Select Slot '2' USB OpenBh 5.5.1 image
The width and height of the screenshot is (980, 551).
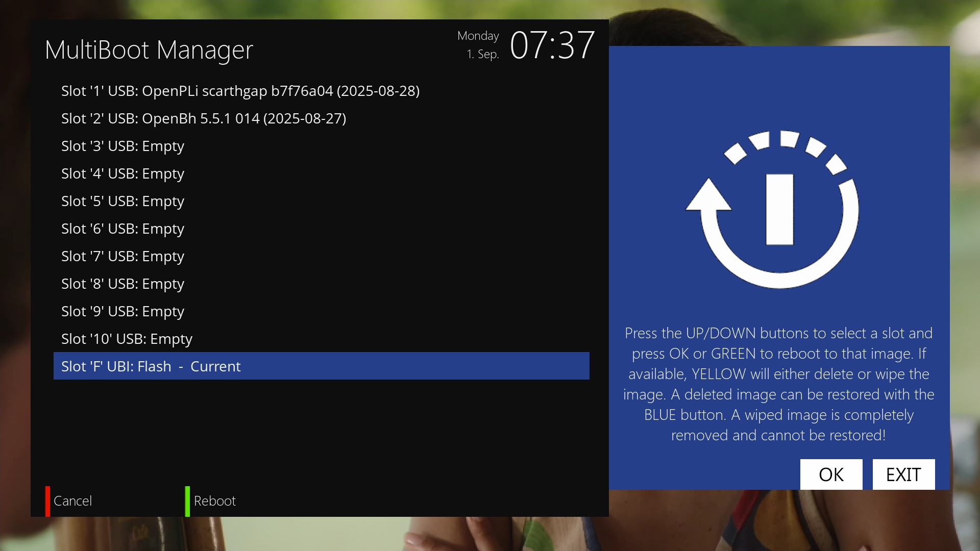click(x=322, y=118)
